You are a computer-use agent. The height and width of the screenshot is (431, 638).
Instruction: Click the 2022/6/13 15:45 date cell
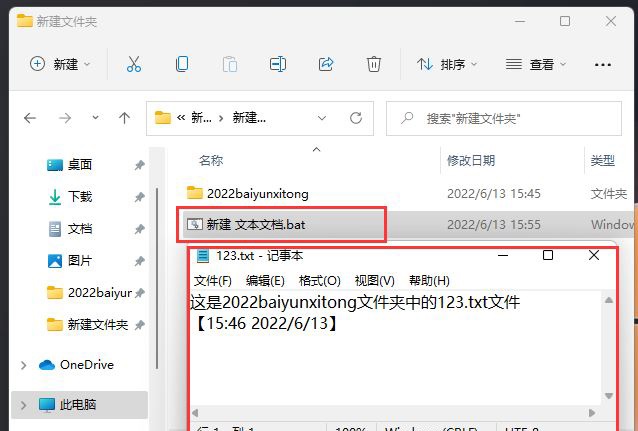point(494,193)
